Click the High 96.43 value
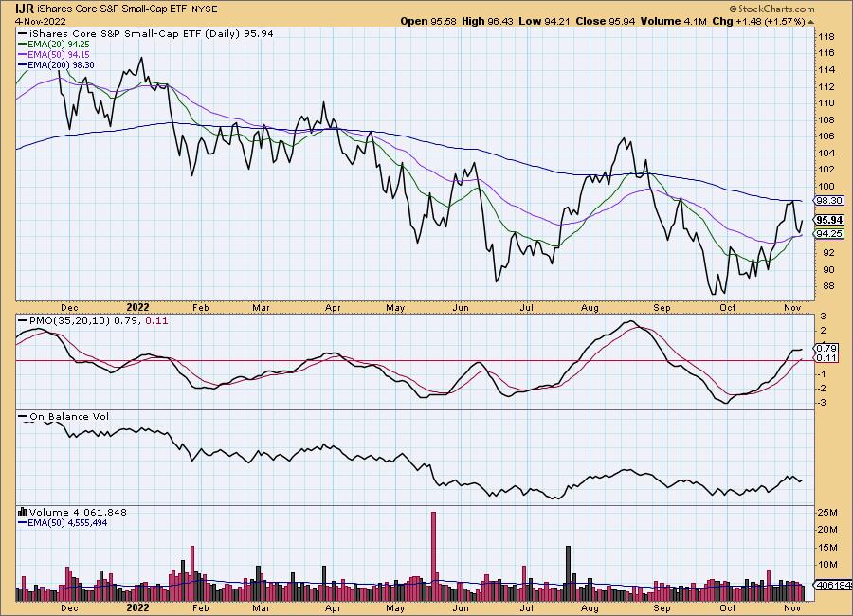 (x=487, y=21)
